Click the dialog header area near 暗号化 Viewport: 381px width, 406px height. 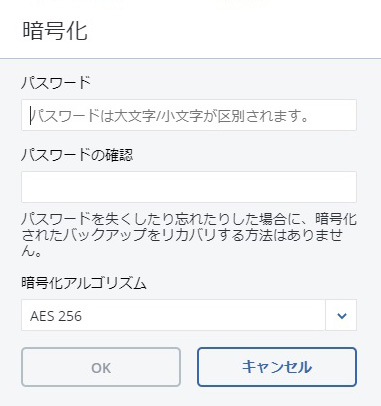pos(190,29)
